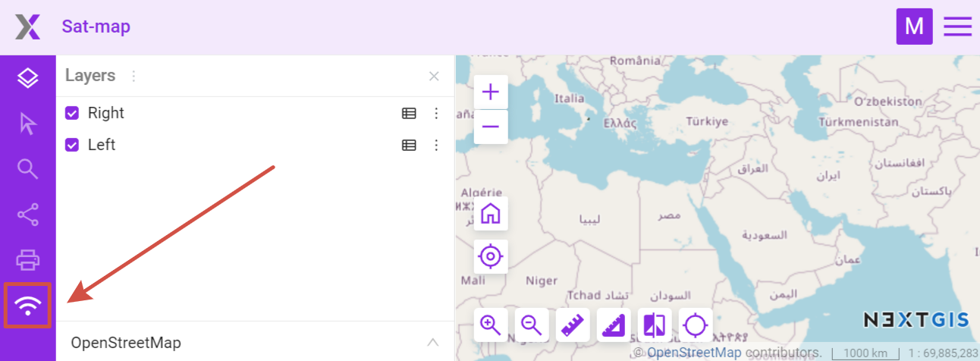This screenshot has width=980, height=361.
Task: Close the Layers panel
Action: tap(434, 76)
